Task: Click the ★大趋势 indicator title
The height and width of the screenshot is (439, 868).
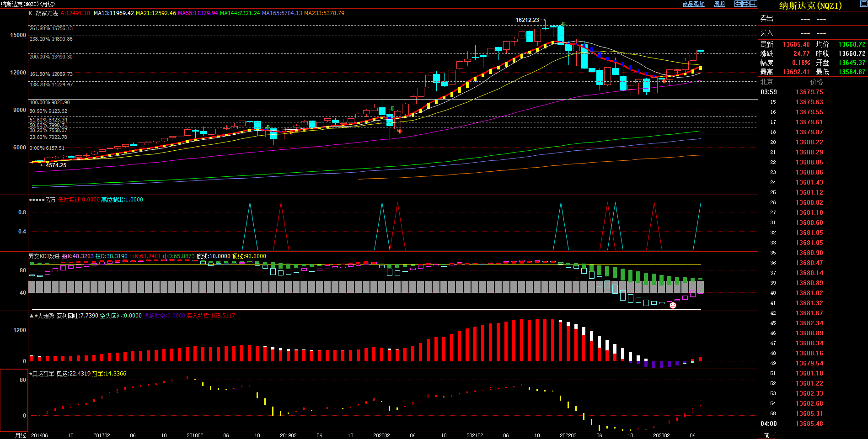Action: [x=44, y=316]
